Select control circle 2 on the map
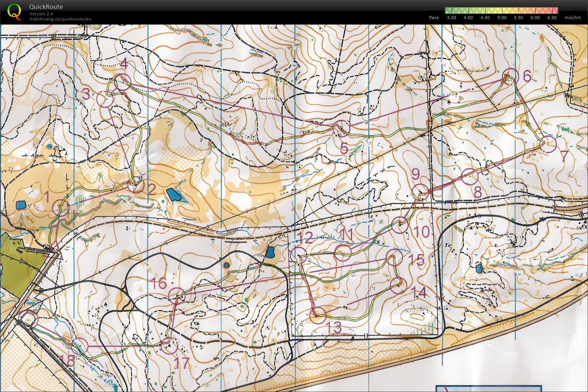Viewport: 588px width, 392px height. coord(136,184)
